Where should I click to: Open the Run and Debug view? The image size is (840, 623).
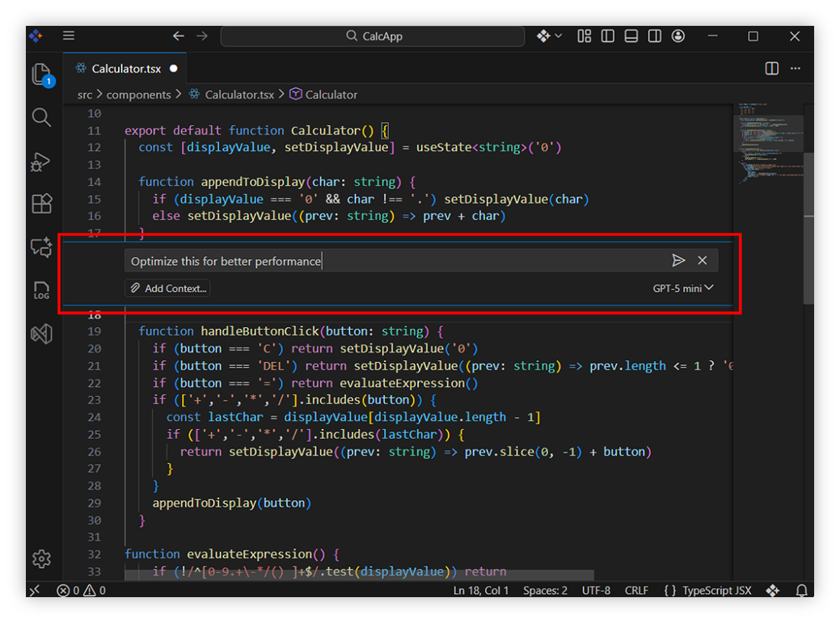(41, 162)
